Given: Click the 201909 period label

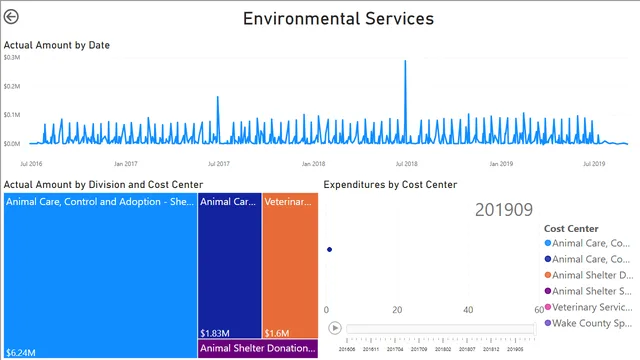Looking at the screenshot, I should point(504,210).
